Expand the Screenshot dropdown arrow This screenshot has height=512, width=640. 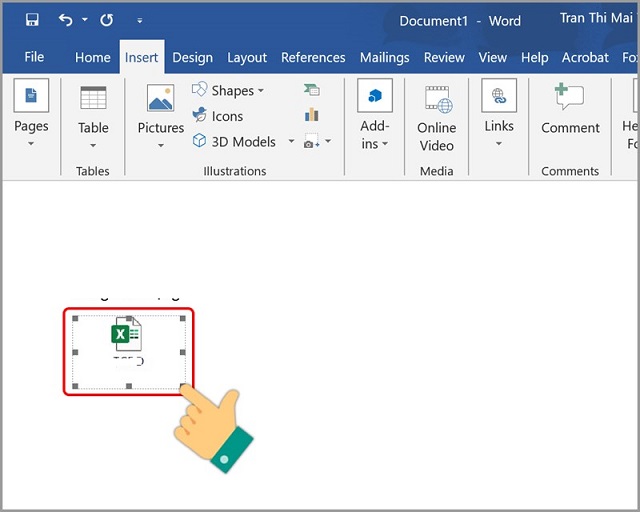(328, 142)
